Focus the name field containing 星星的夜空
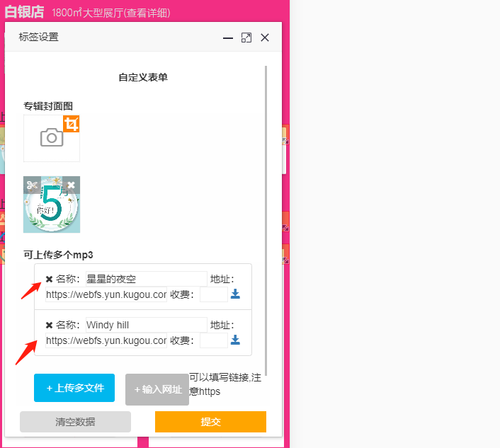Viewport: 500px width, 448px height. [147, 279]
